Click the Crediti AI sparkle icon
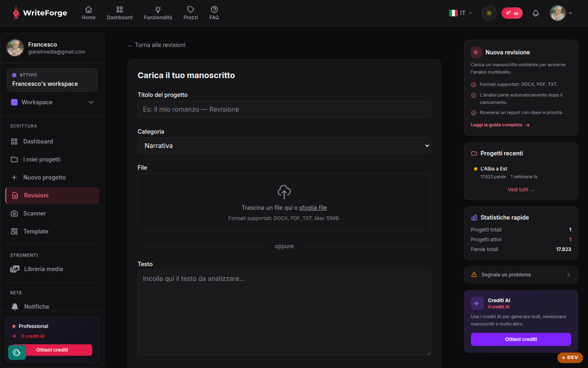 point(477,303)
